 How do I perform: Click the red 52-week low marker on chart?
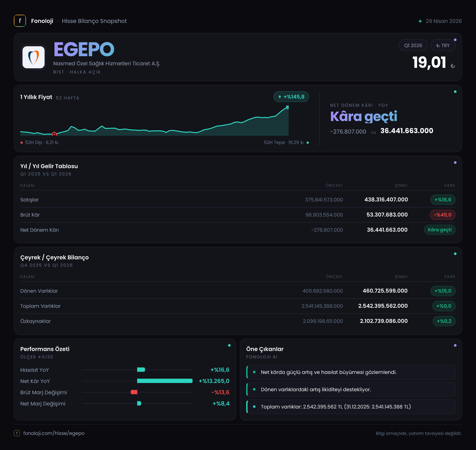click(54, 134)
